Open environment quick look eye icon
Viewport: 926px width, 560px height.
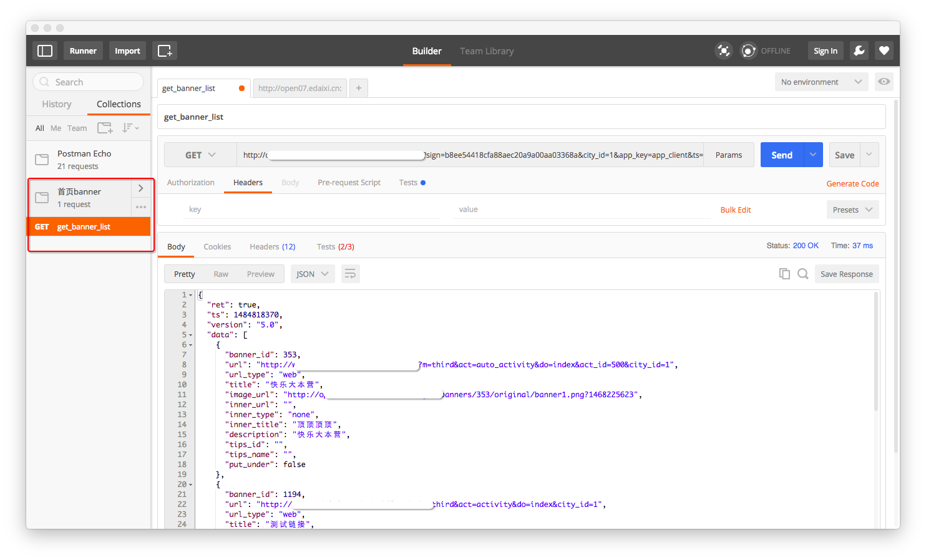(x=884, y=82)
